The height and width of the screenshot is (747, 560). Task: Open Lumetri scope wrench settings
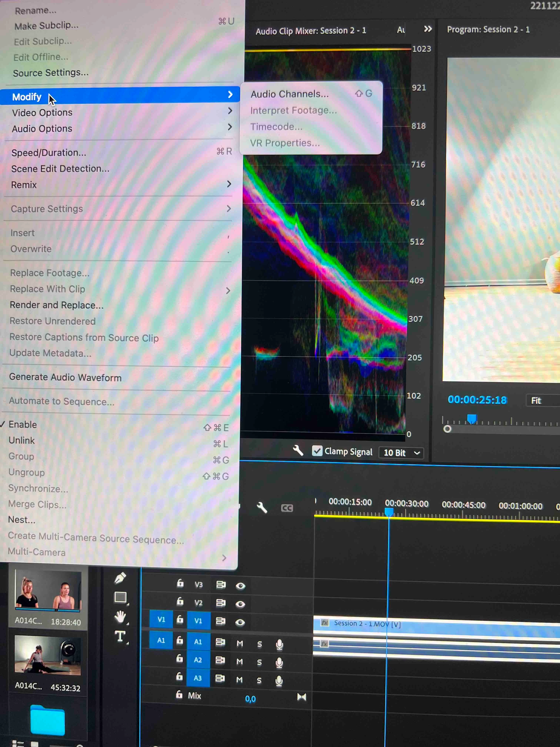click(298, 451)
